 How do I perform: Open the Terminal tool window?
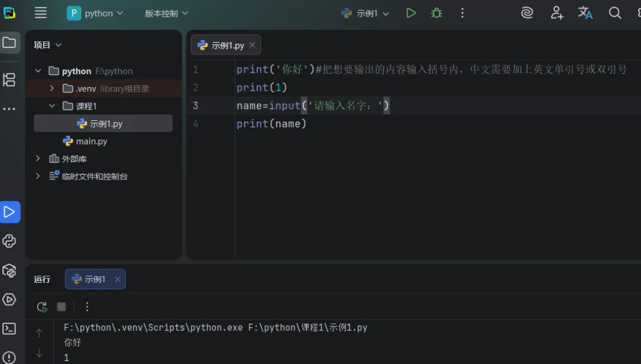9,328
